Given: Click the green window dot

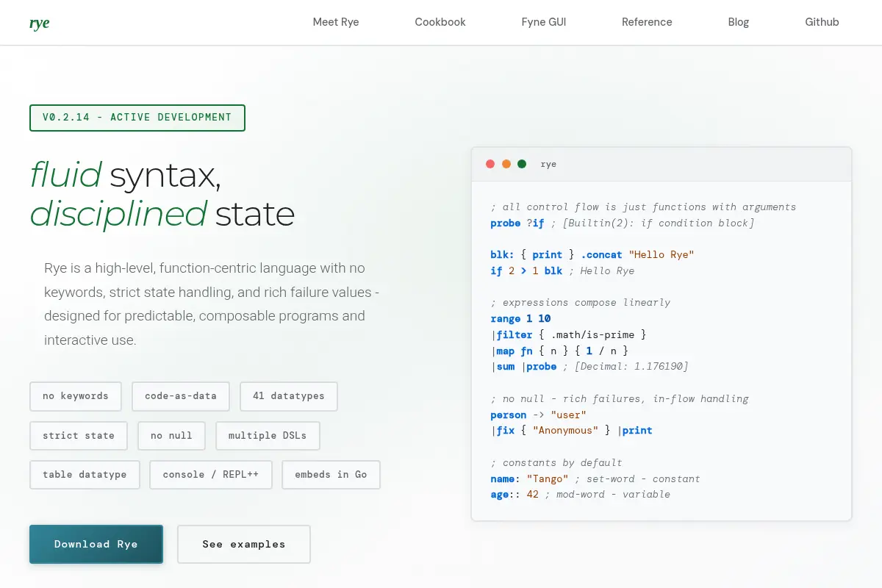Looking at the screenshot, I should (x=522, y=164).
